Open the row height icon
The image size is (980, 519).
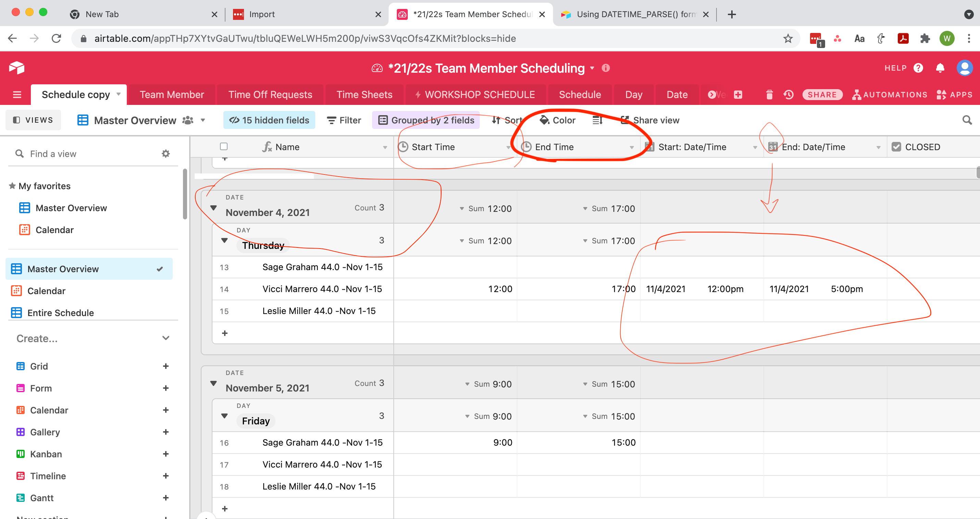(597, 120)
